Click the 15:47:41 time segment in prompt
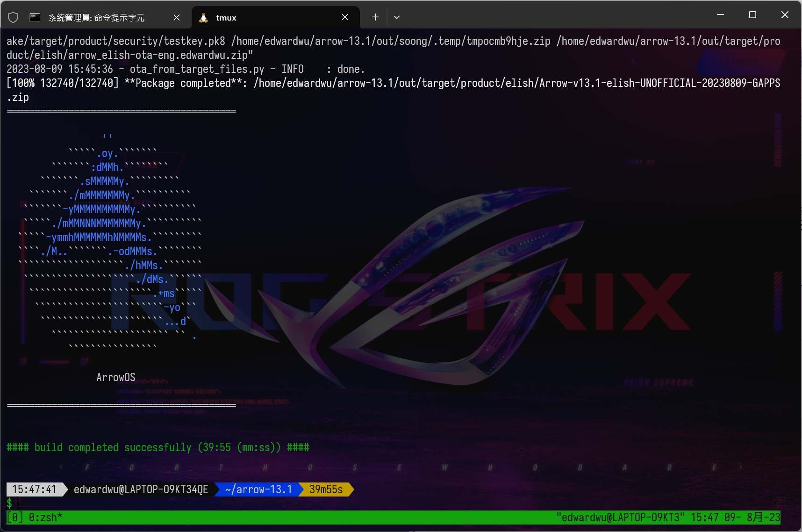Screen dimensions: 802x532 click(x=34, y=489)
